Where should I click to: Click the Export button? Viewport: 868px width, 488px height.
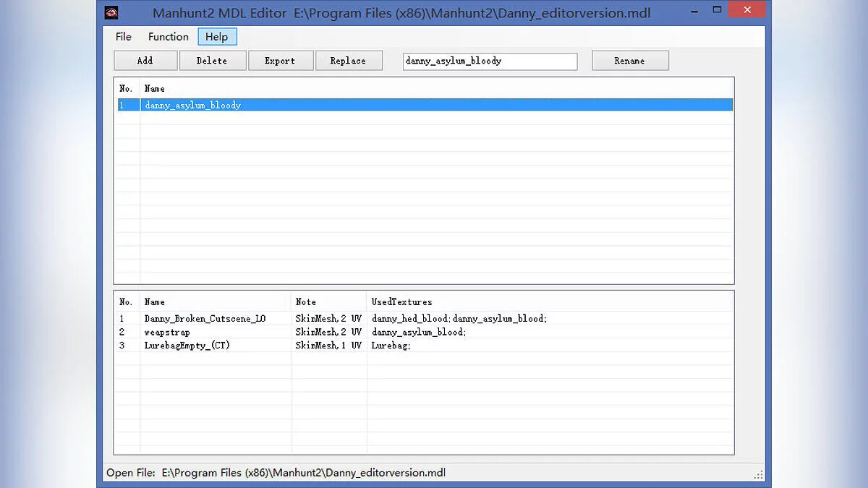[x=281, y=61]
